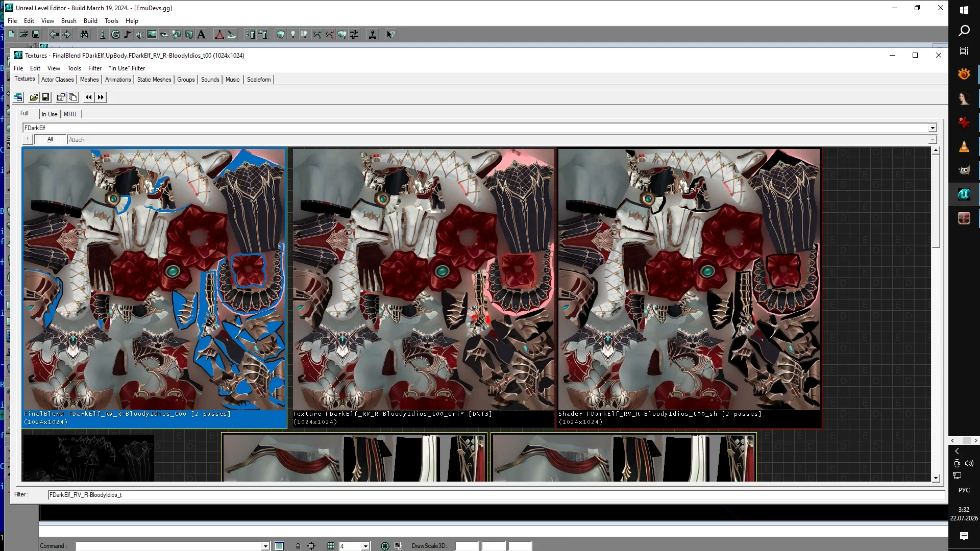Open the Texture browser picture icon
The width and height of the screenshot is (980, 551).
pyautogui.click(x=152, y=34)
